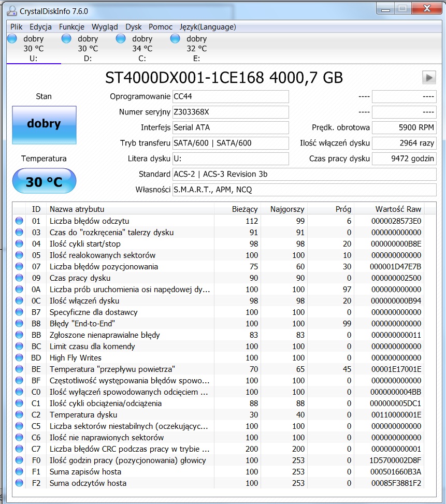Click the Bieżący column header
The height and width of the screenshot is (504, 446).
pos(237,209)
